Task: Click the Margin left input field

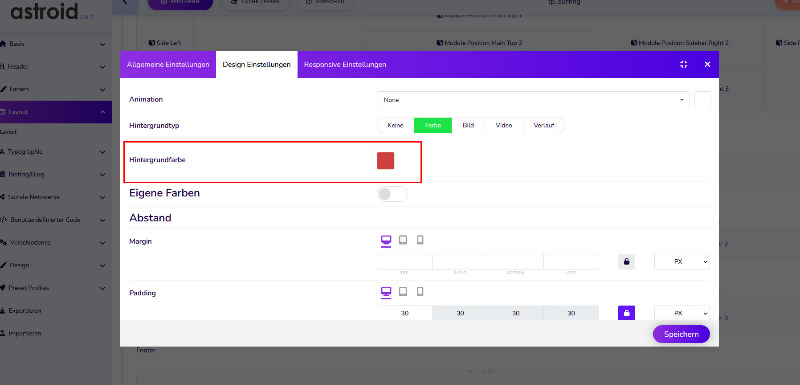Action: [571, 262]
